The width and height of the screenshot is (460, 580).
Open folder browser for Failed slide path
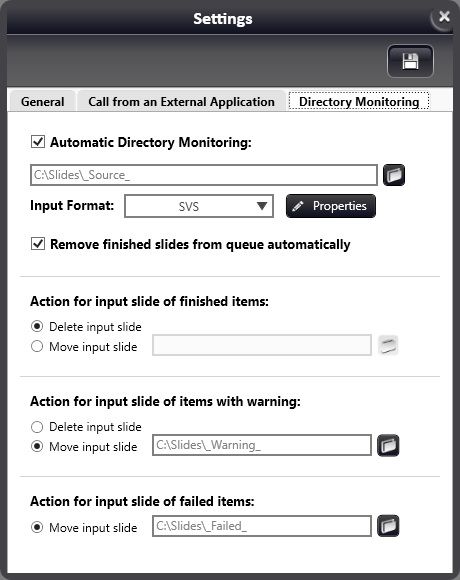(x=388, y=526)
